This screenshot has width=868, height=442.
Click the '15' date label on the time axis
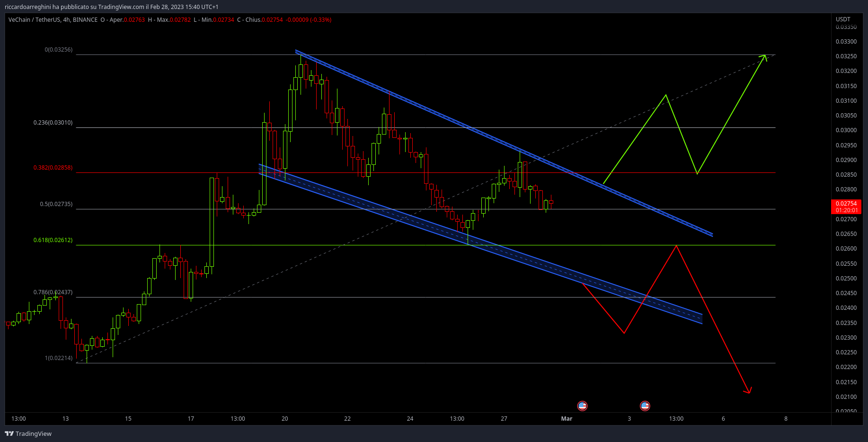[x=128, y=419]
